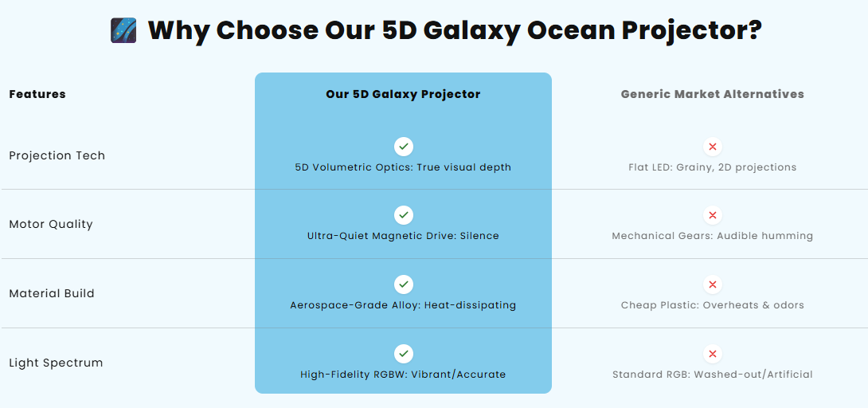The width and height of the screenshot is (868, 408).
Task: Click the green checkmark for Aerospace-Grade Alloy
Action: tap(404, 284)
